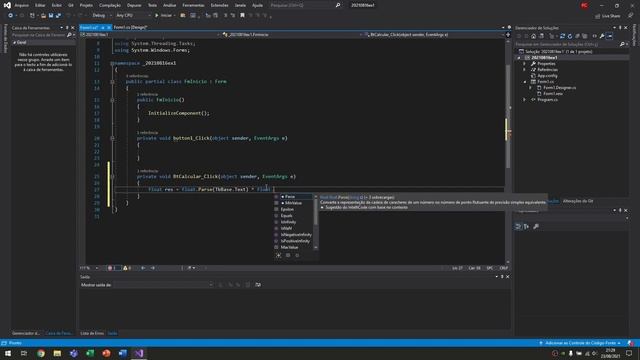Click the Show All Files icon

(x=585, y=36)
